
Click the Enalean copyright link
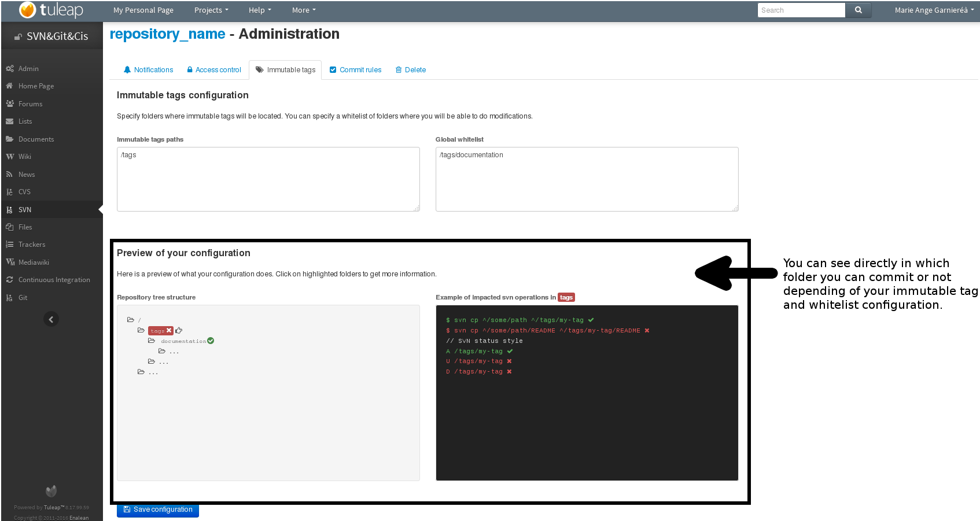coord(79,518)
